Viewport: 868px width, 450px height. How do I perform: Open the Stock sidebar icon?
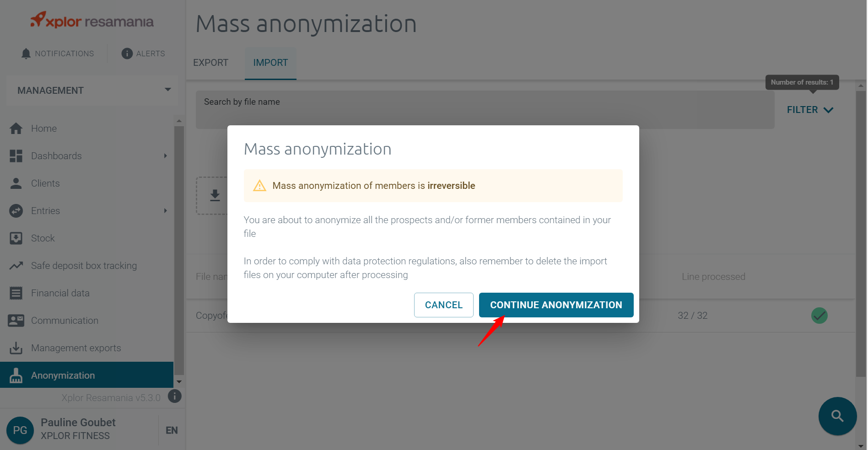(16, 238)
